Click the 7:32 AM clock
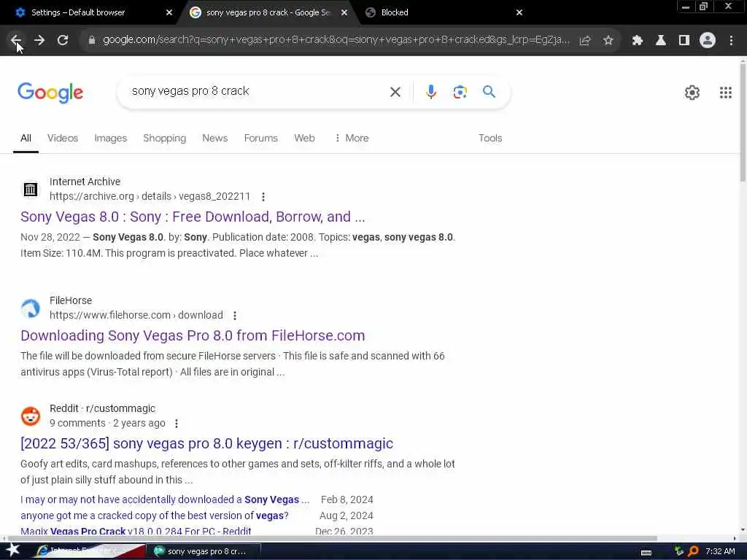Screen dimensions: 747x560 720,551
